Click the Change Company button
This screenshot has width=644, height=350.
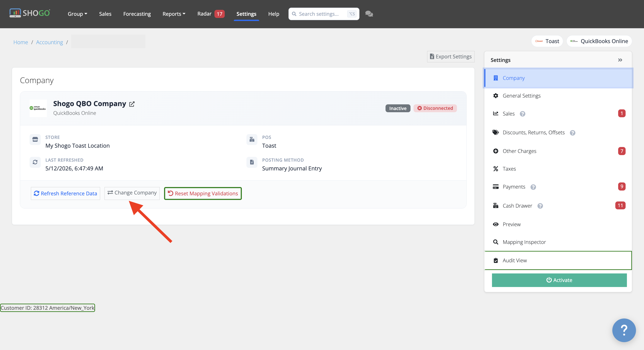[132, 193]
